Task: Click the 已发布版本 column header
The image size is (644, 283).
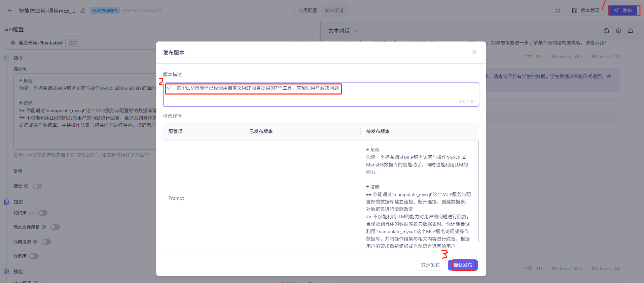Action: coord(261,131)
